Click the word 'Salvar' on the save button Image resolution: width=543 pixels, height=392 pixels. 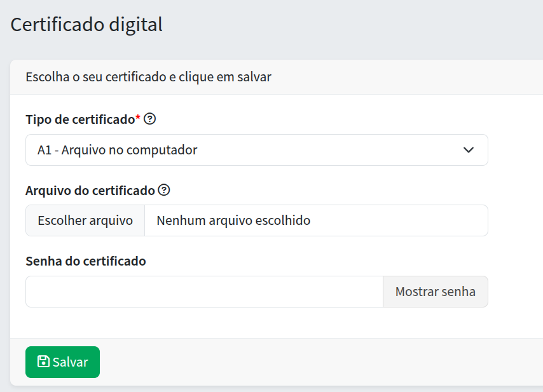70,362
